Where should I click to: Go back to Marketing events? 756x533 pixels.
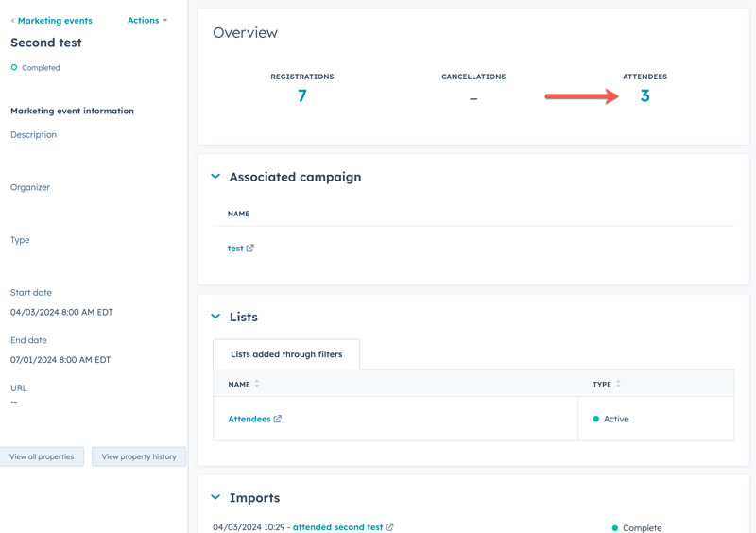tap(55, 21)
